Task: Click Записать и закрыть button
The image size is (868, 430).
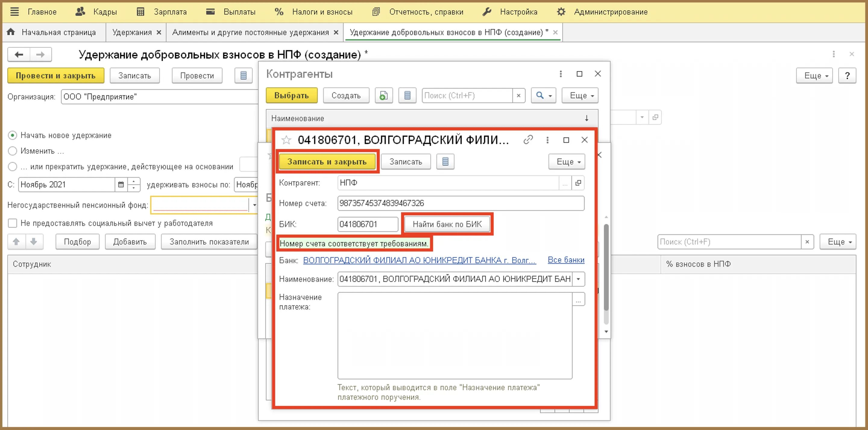Action: (x=327, y=162)
